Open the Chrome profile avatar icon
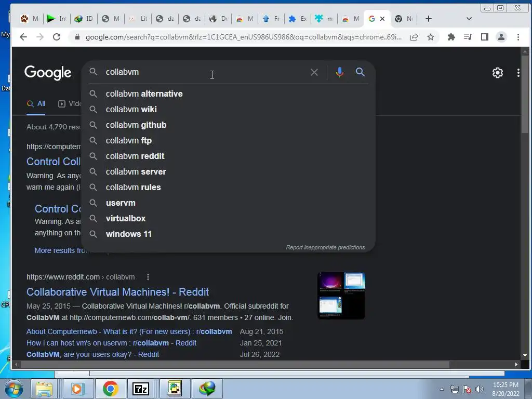Viewport: 532px width, 399px height. coord(501,37)
